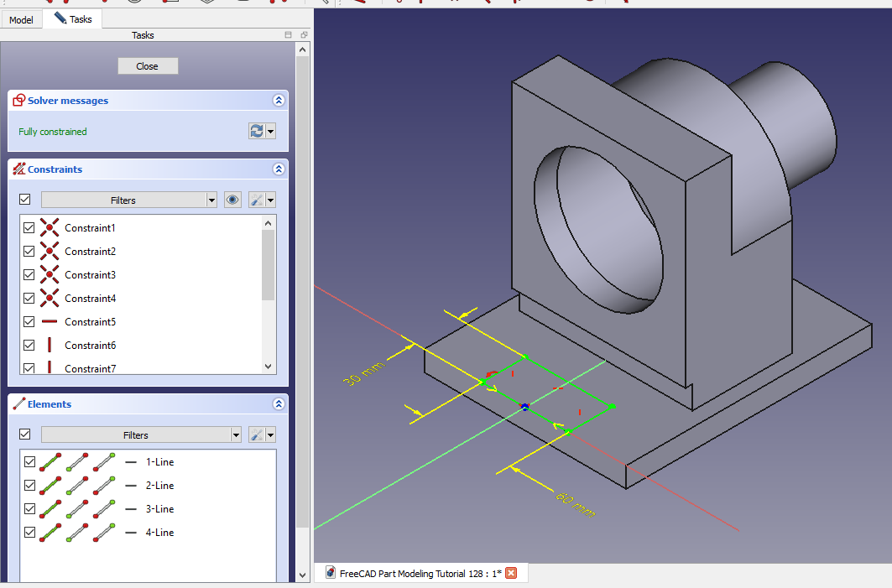This screenshot has height=588, width=892.
Task: Select the start point icon of 2-Line
Action: click(77, 486)
